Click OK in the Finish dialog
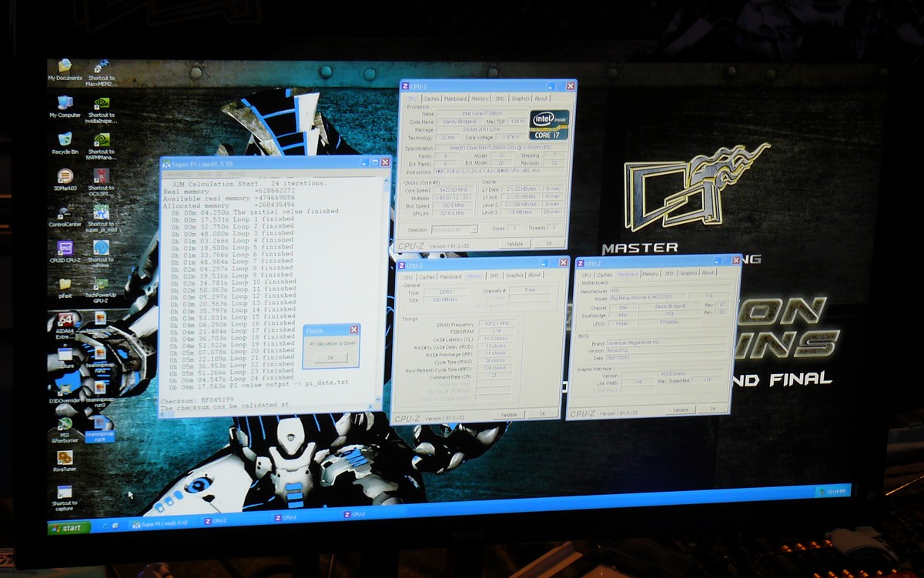 click(x=331, y=358)
